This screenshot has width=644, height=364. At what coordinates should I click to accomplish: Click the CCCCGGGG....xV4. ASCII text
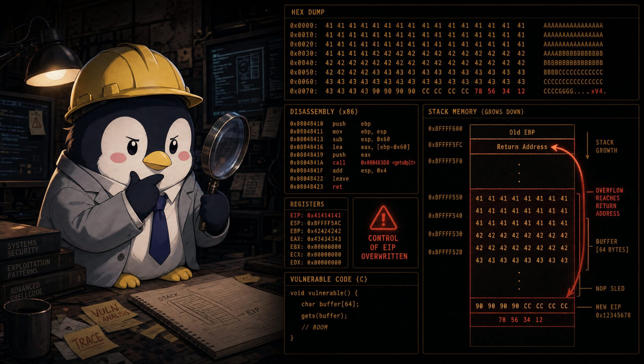(575, 91)
